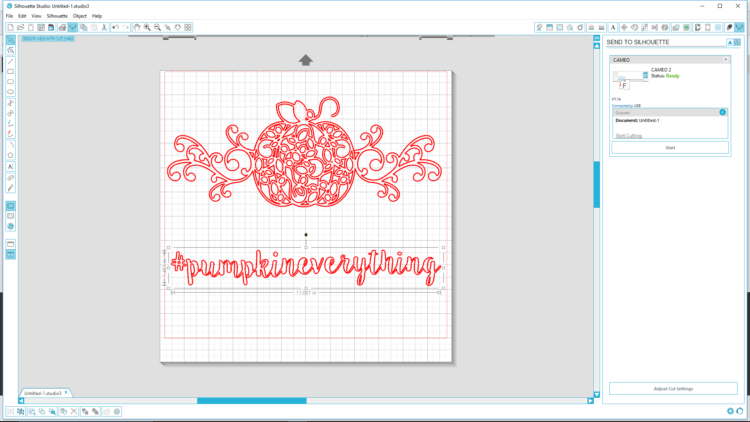The width and height of the screenshot is (750, 422).
Task: Select the Pan hand tool
Action: point(137,28)
